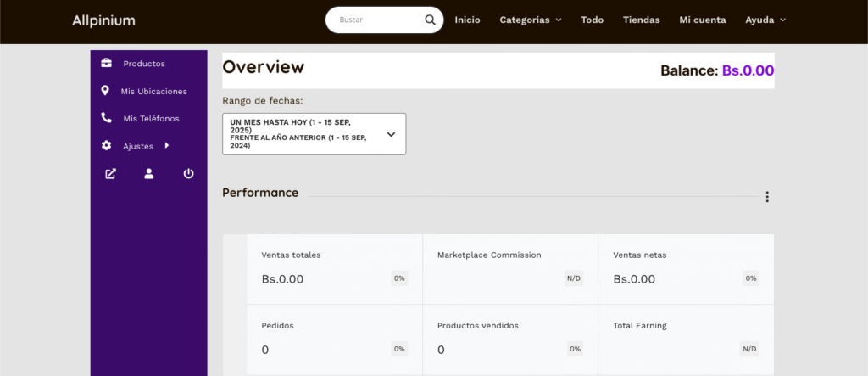Viewport: 868px width, 376px height.
Task: Open Performance three-dot options menu
Action: (766, 197)
